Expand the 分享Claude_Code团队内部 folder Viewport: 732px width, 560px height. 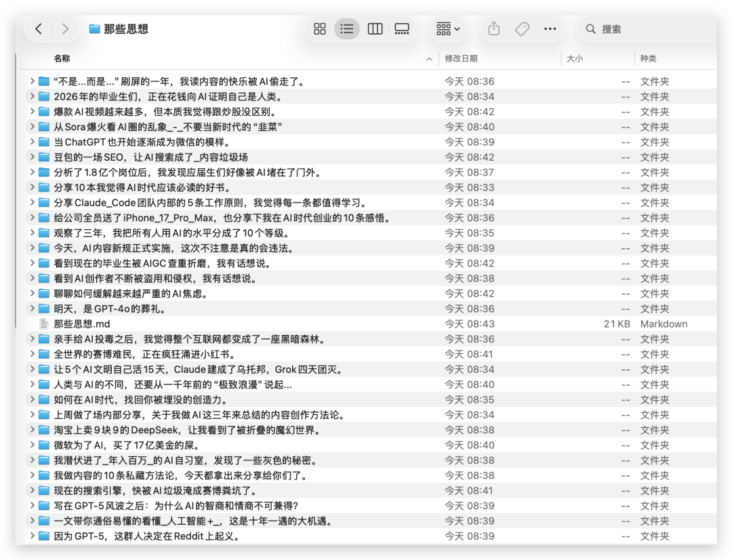click(33, 203)
